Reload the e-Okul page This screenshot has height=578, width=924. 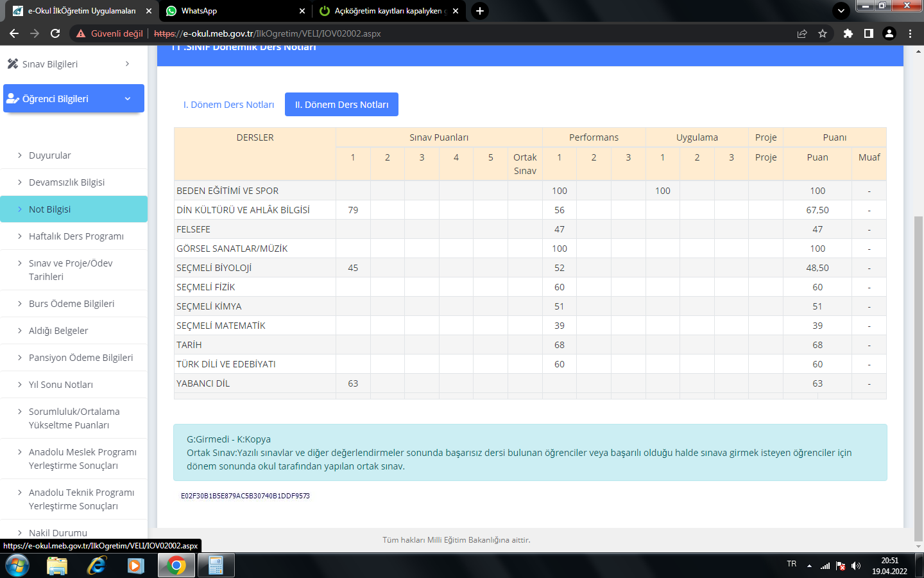(55, 33)
